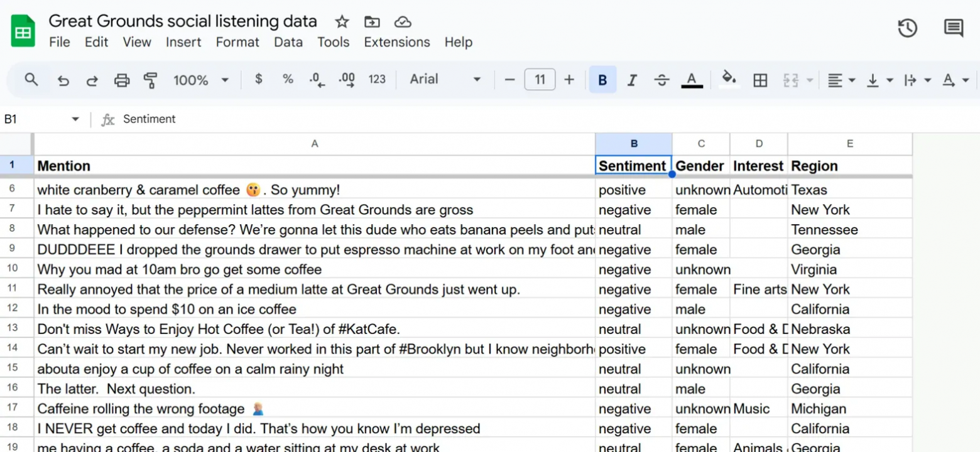Toggle italic text formatting
This screenshot has height=452, width=980.
tap(632, 80)
